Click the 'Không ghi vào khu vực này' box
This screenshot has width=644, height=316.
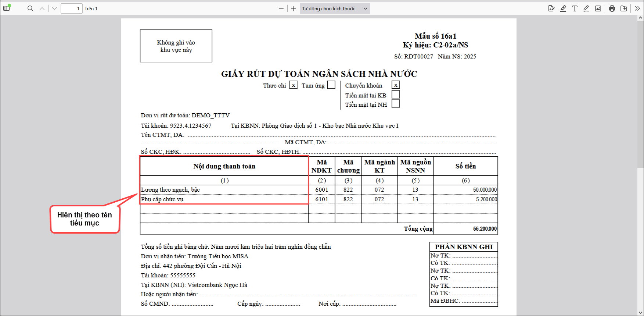(x=176, y=46)
